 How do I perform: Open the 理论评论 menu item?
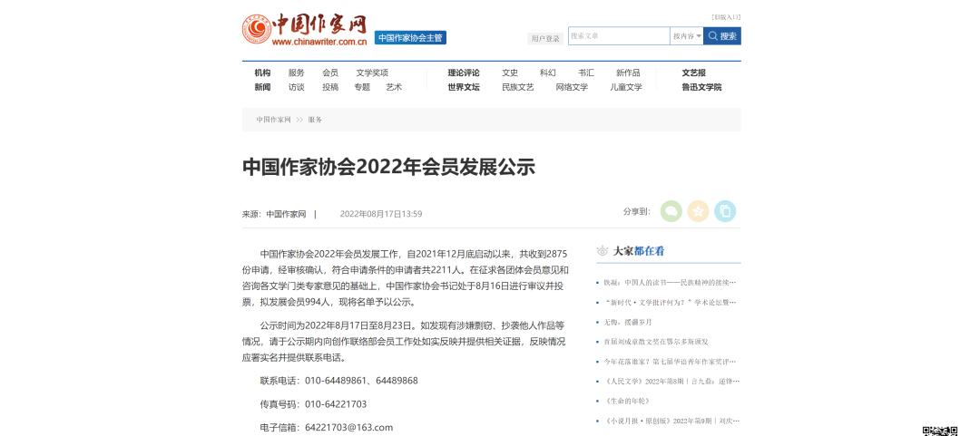[x=464, y=73]
